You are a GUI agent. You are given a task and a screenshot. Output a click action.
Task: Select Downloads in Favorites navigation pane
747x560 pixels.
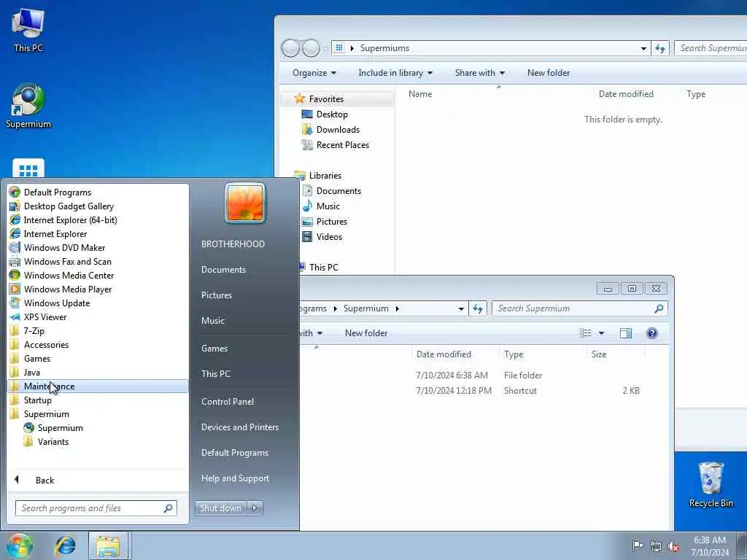pos(338,130)
